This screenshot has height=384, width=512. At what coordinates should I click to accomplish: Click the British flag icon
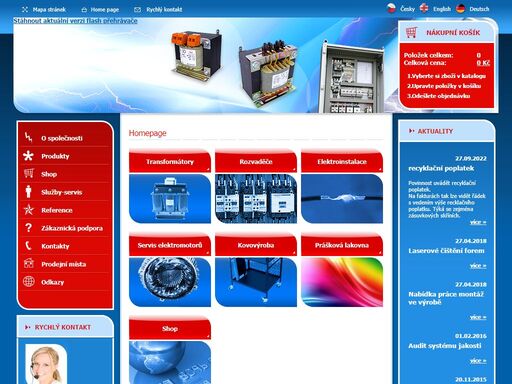[424, 8]
